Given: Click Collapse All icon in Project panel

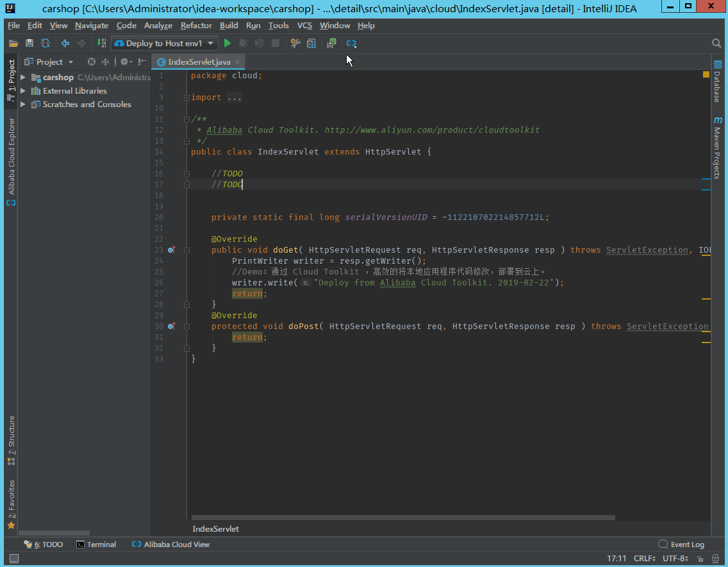Looking at the screenshot, I should coord(105,62).
